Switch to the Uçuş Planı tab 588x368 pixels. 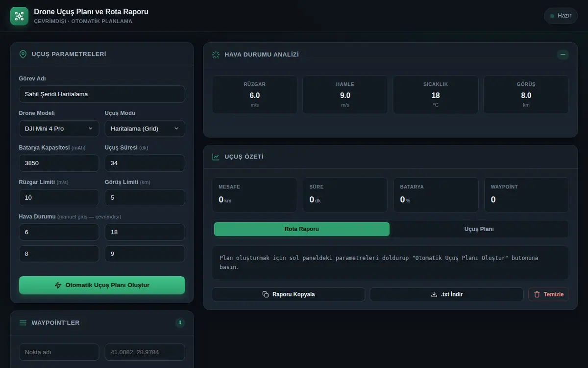click(479, 229)
